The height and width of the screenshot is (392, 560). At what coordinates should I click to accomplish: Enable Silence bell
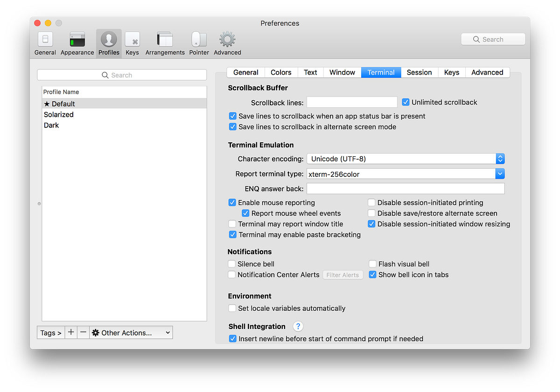232,264
